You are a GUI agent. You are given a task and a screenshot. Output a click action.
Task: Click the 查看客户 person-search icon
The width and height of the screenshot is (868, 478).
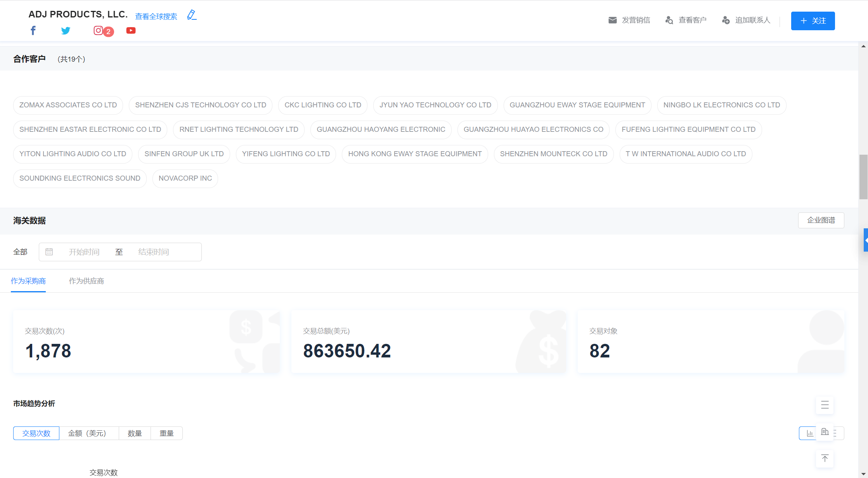click(669, 20)
